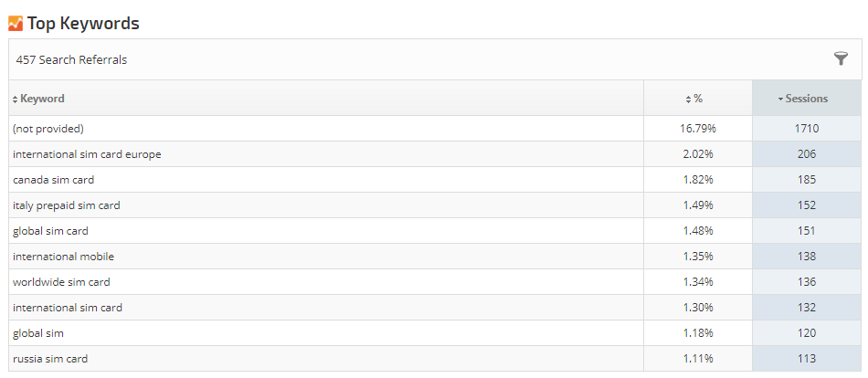The height and width of the screenshot is (378, 868).
Task: Click the sort arrows beside % header
Action: (x=688, y=99)
